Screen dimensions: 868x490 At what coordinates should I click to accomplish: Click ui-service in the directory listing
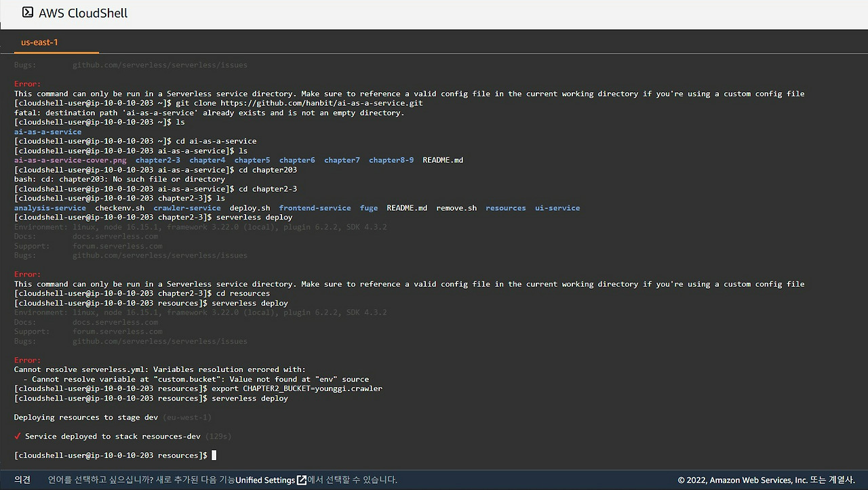tap(557, 207)
